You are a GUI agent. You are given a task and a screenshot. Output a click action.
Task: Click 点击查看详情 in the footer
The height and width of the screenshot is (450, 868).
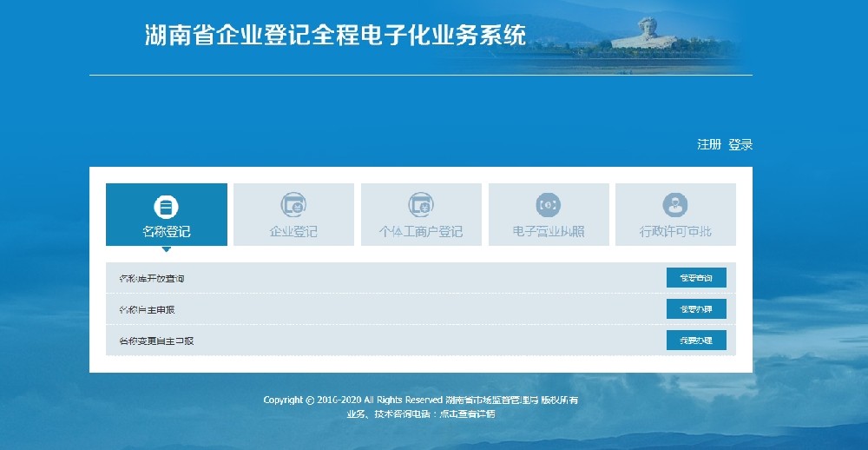pyautogui.click(x=467, y=414)
